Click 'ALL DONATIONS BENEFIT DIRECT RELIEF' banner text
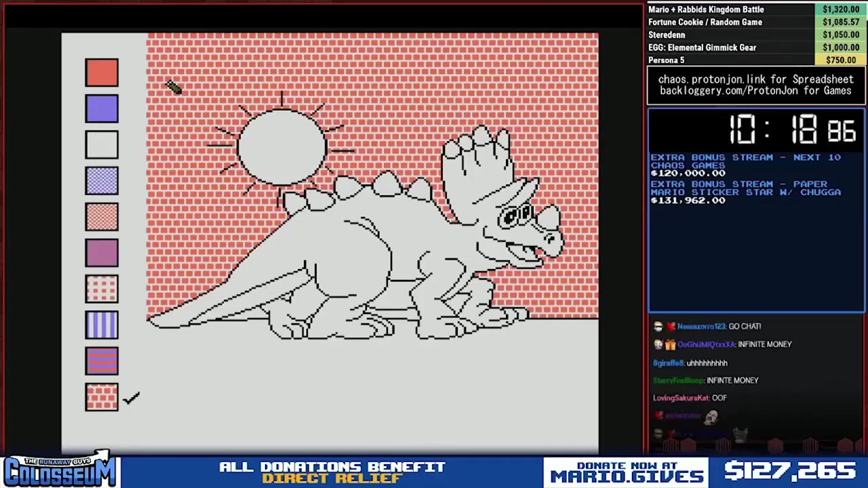Screen dimensions: 868x488 (x=332, y=472)
